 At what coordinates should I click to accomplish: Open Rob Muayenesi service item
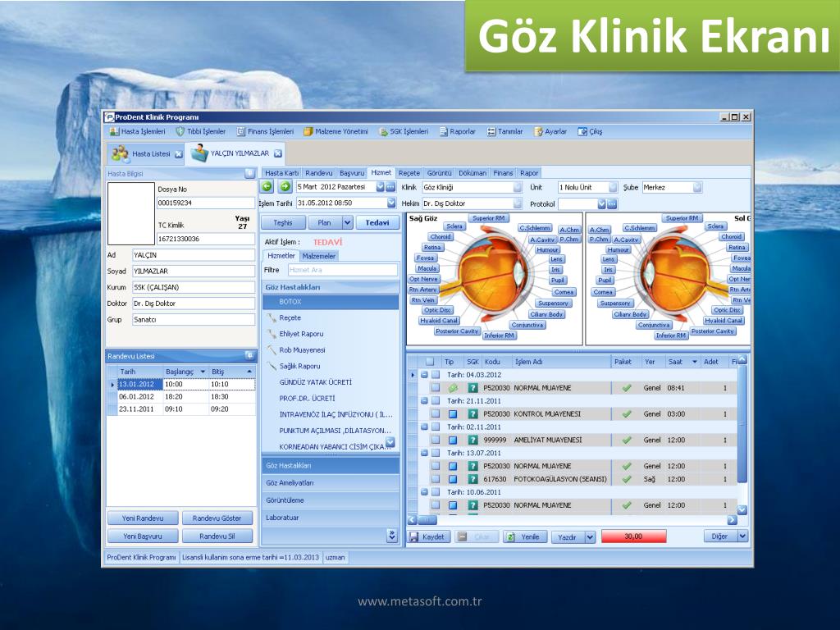click(302, 349)
